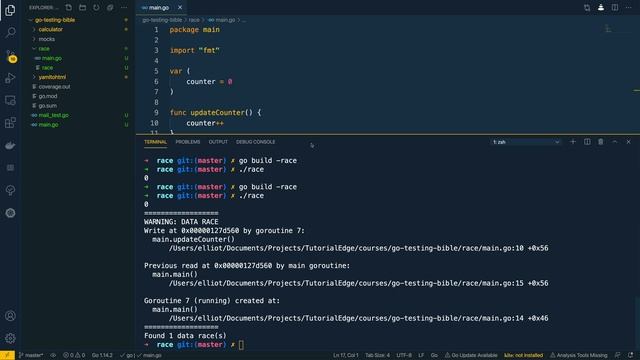
Task: Click the person icon in editor toolbar
Action: (601, 7)
